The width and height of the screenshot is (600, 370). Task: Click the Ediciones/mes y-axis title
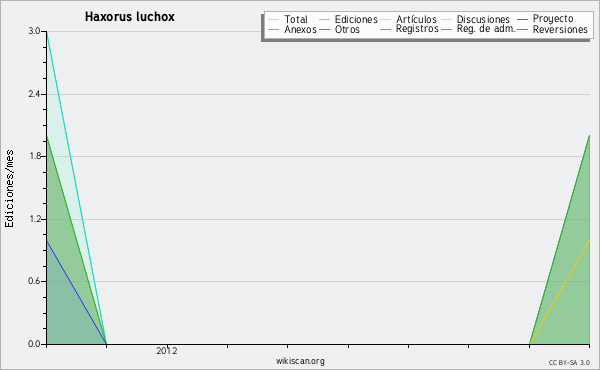click(x=9, y=189)
